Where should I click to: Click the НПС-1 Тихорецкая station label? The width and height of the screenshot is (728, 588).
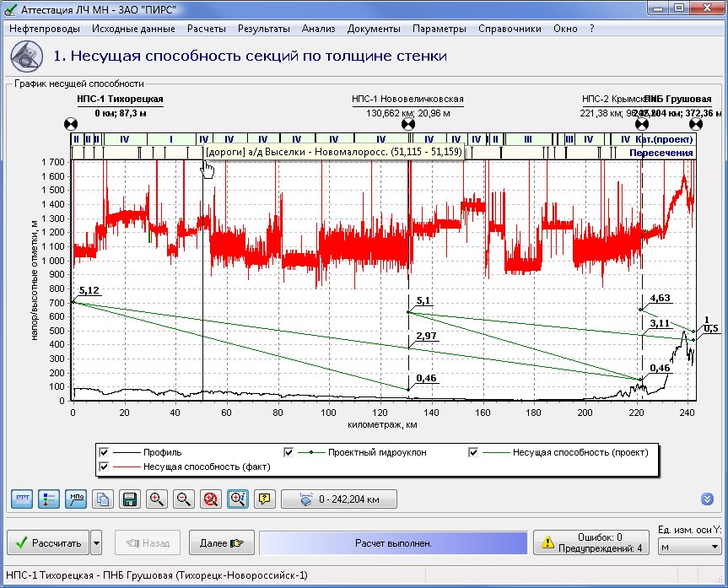click(x=120, y=99)
